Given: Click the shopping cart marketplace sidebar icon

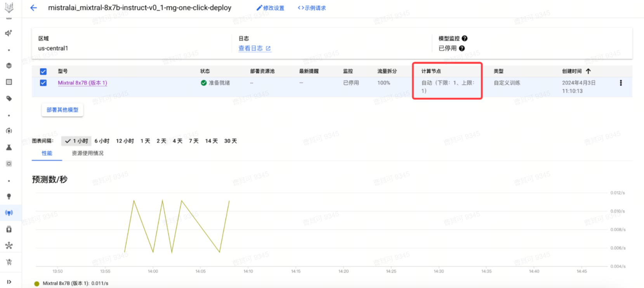Looking at the screenshot, I should coord(9,262).
